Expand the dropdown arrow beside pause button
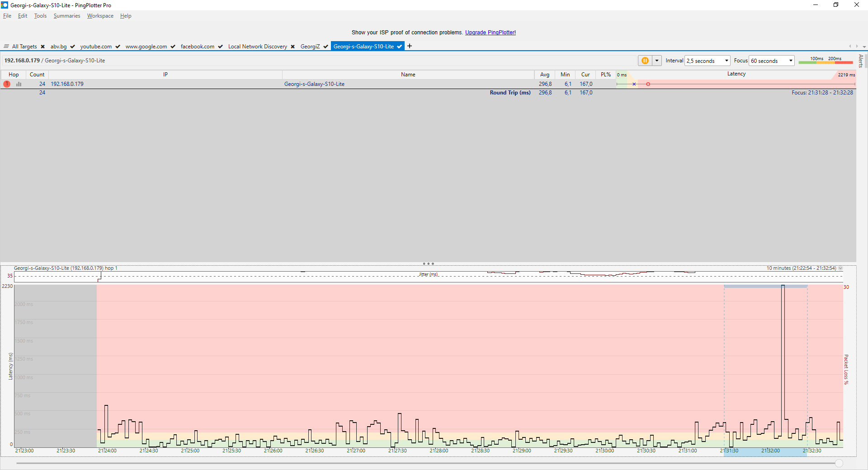868x470 pixels. coord(657,61)
